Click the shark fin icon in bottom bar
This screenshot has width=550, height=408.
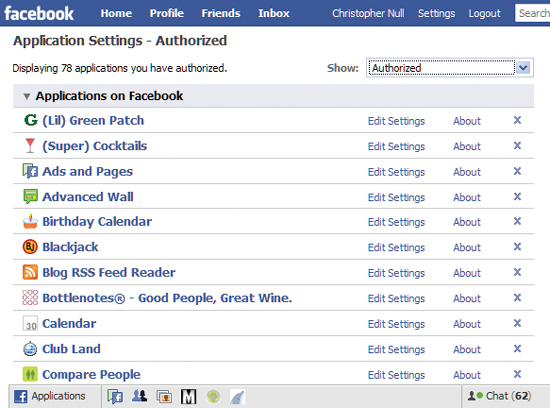pos(237,397)
